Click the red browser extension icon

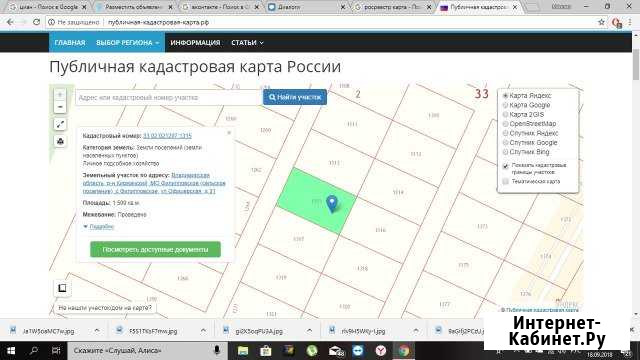(x=617, y=23)
